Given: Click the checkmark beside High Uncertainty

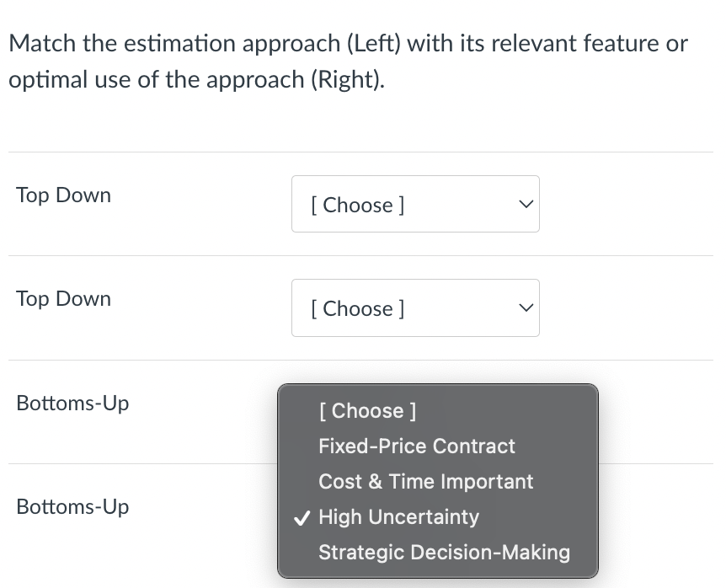Looking at the screenshot, I should pyautogui.click(x=302, y=518).
